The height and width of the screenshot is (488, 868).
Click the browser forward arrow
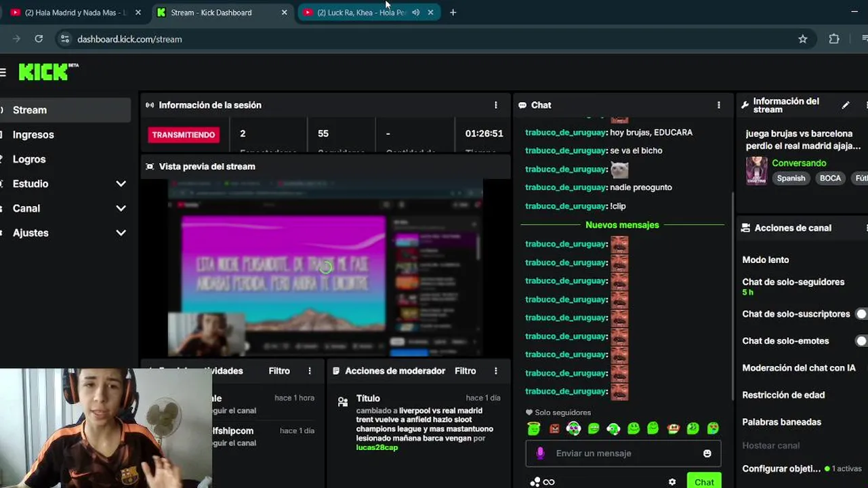pyautogui.click(x=16, y=39)
